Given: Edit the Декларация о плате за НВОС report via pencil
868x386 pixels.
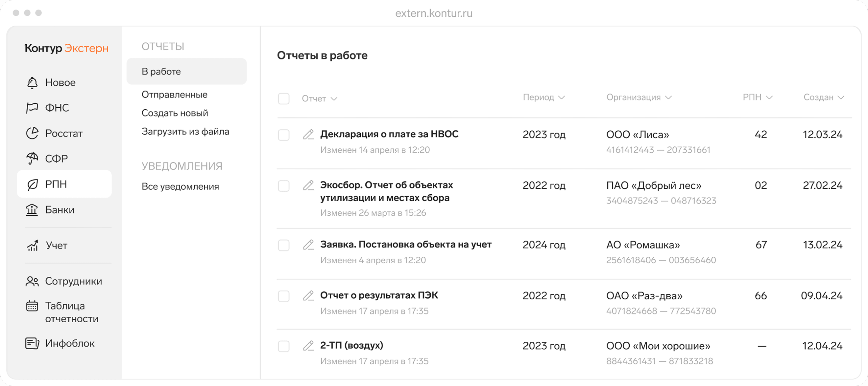Looking at the screenshot, I should [x=308, y=135].
